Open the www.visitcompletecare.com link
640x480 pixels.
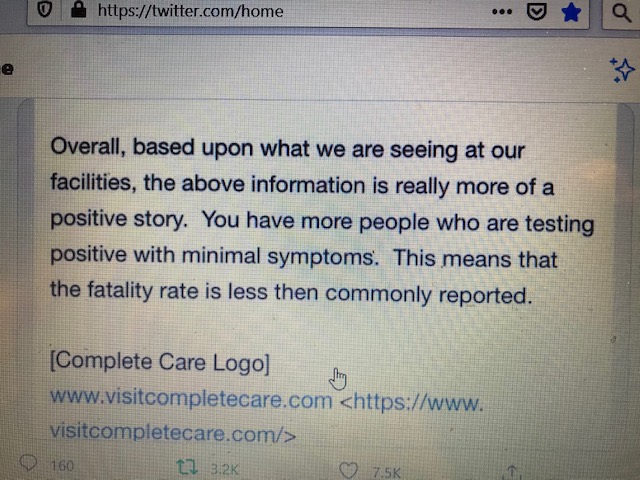coord(190,399)
